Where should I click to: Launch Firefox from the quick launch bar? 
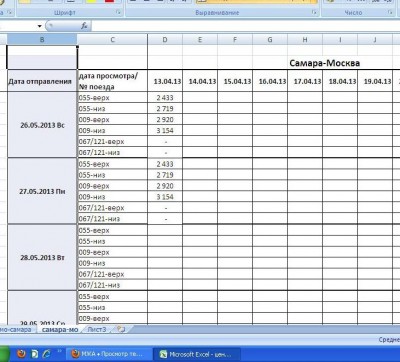point(21,354)
